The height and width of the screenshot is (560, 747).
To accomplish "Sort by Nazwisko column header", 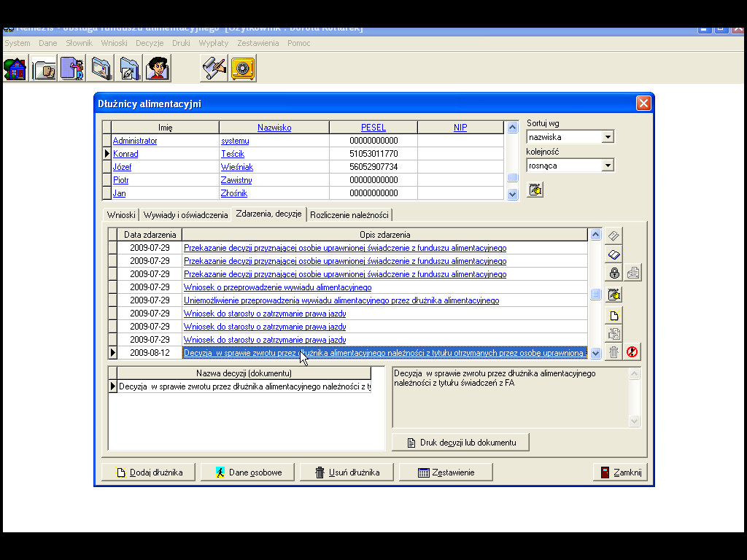I will (x=274, y=128).
